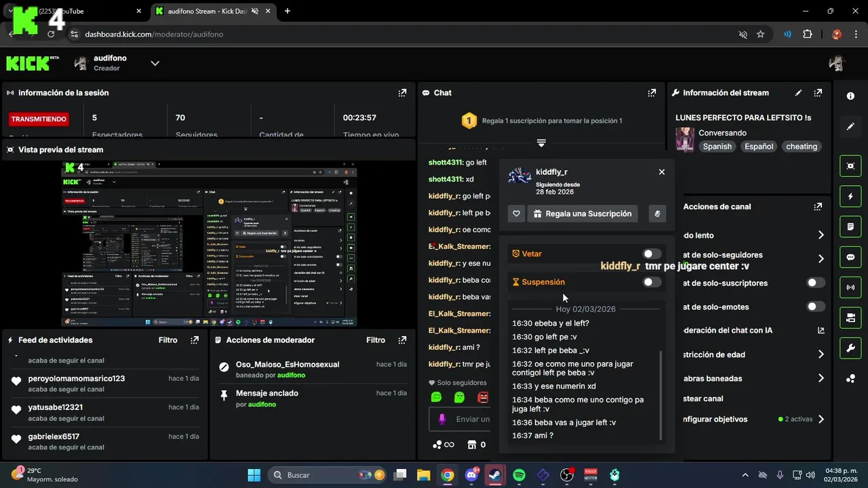Pop out the Acciones de moderador panel
868x488 pixels.
pos(402,340)
